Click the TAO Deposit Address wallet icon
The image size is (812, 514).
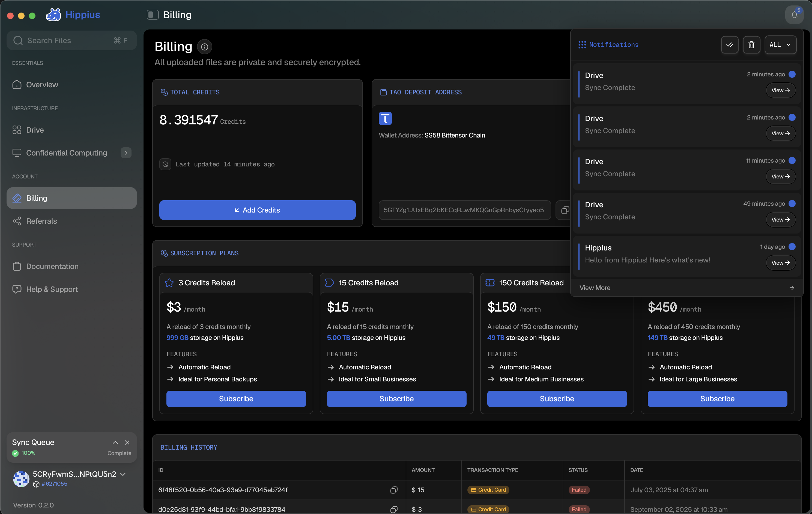pyautogui.click(x=383, y=92)
